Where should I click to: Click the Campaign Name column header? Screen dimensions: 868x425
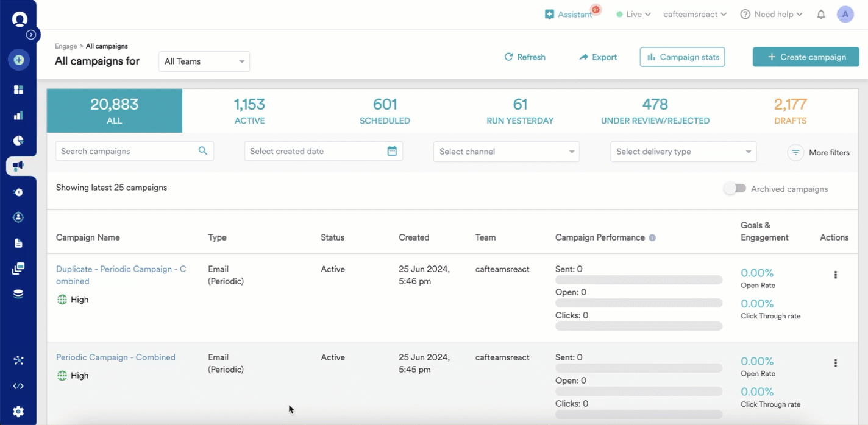(x=88, y=237)
